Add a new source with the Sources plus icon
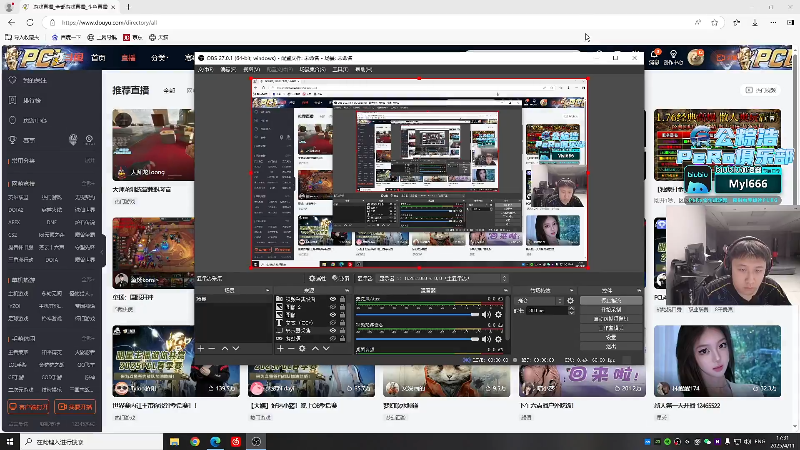 (280, 348)
